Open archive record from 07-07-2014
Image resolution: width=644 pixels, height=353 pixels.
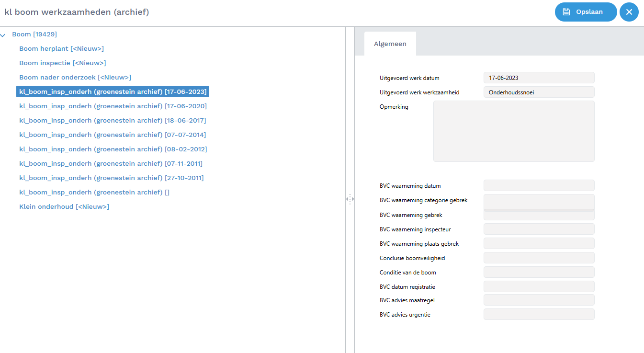(x=113, y=135)
